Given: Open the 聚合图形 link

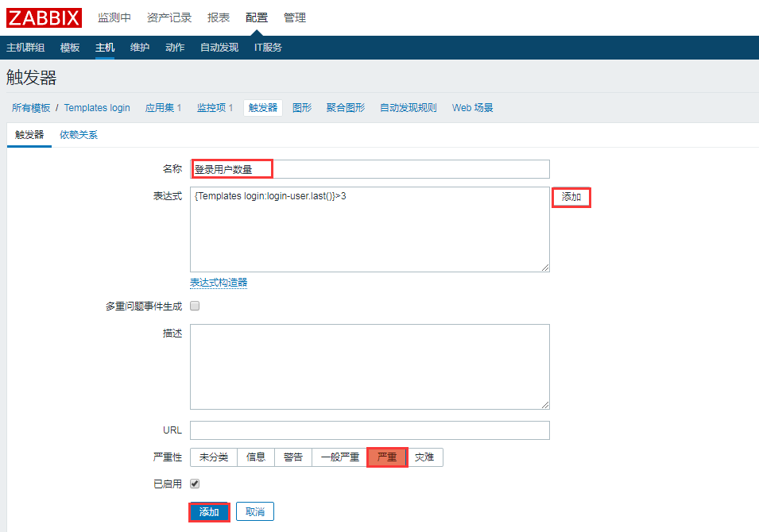Looking at the screenshot, I should pyautogui.click(x=346, y=108).
